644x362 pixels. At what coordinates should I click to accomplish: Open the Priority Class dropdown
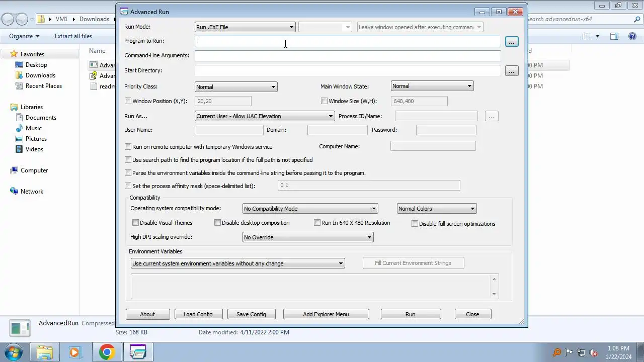[236, 87]
